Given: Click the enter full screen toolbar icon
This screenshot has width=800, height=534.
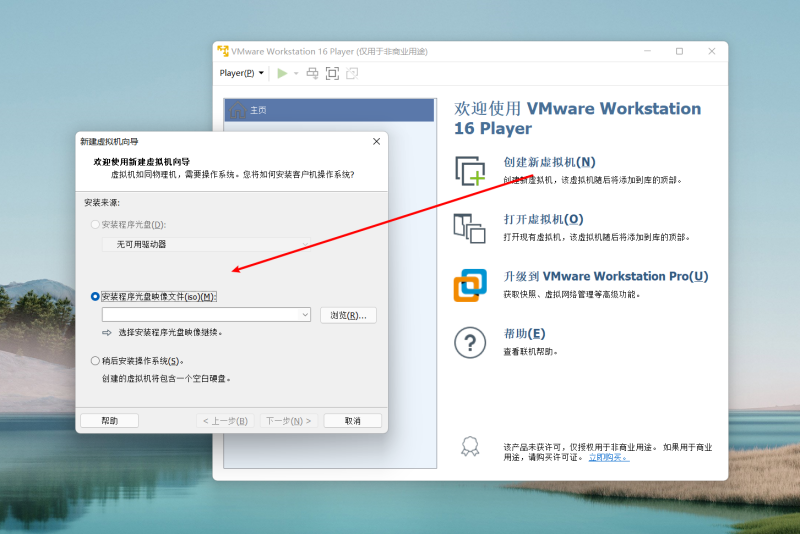Looking at the screenshot, I should [332, 73].
